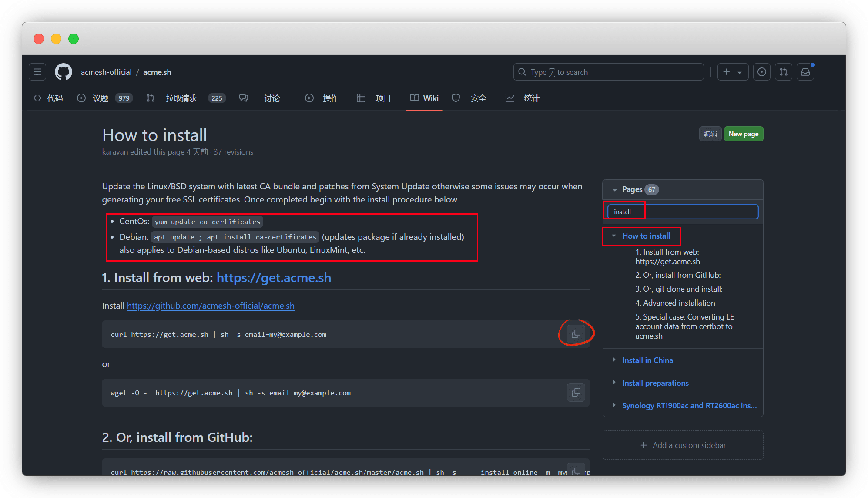The height and width of the screenshot is (498, 868).
Task: Expand the Install in China page
Action: coord(614,360)
